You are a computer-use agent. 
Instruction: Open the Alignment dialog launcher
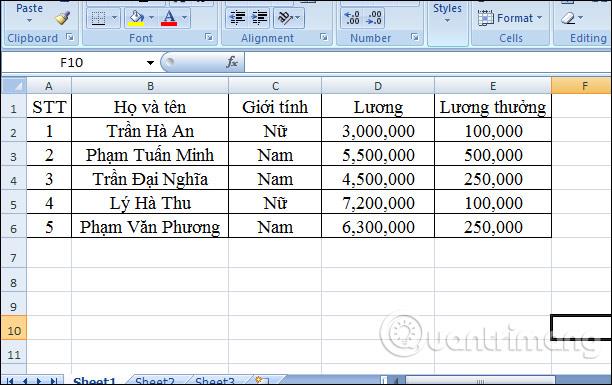pyautogui.click(x=324, y=37)
